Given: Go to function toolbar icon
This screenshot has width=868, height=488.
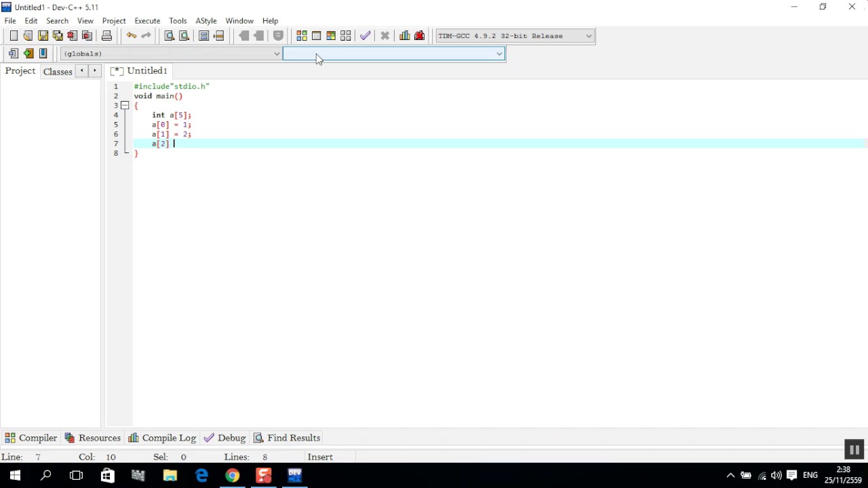Looking at the screenshot, I should coord(204,36).
